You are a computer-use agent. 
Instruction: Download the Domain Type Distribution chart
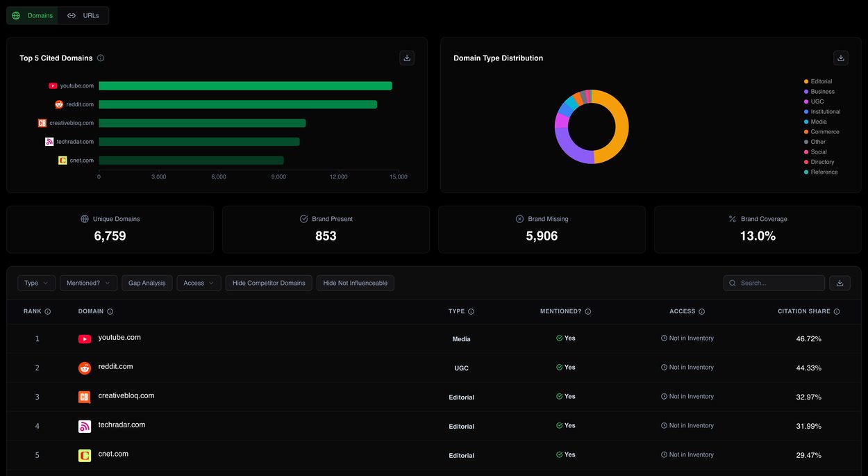click(x=841, y=58)
